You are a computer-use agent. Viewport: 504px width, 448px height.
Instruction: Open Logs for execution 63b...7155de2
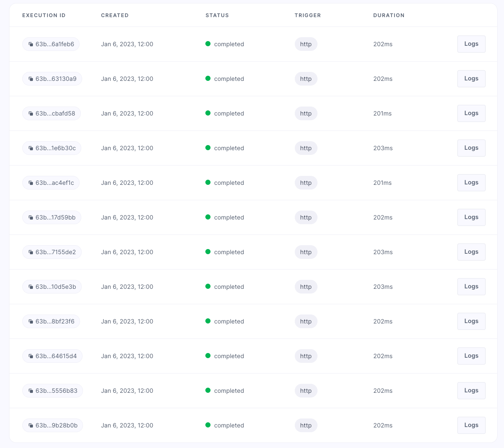[x=471, y=252]
